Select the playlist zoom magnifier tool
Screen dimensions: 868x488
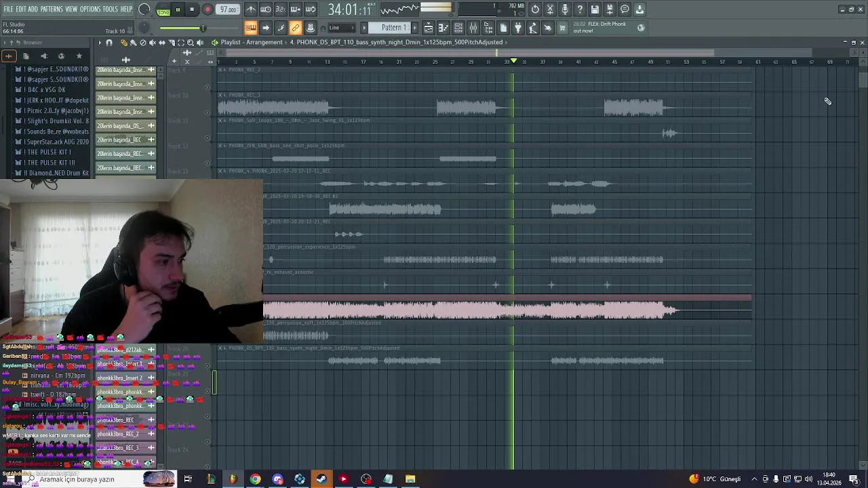190,43
